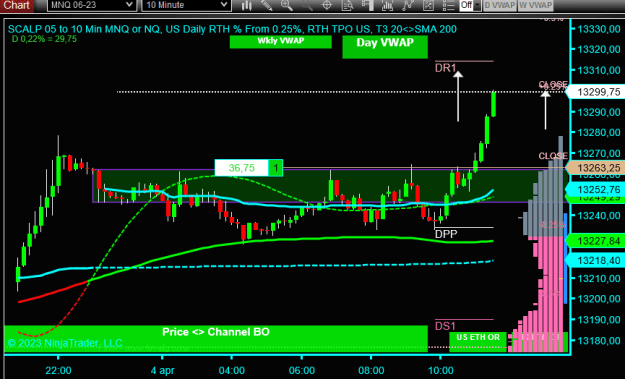Select the 36,75 order value box
The image size is (625, 379).
242,168
